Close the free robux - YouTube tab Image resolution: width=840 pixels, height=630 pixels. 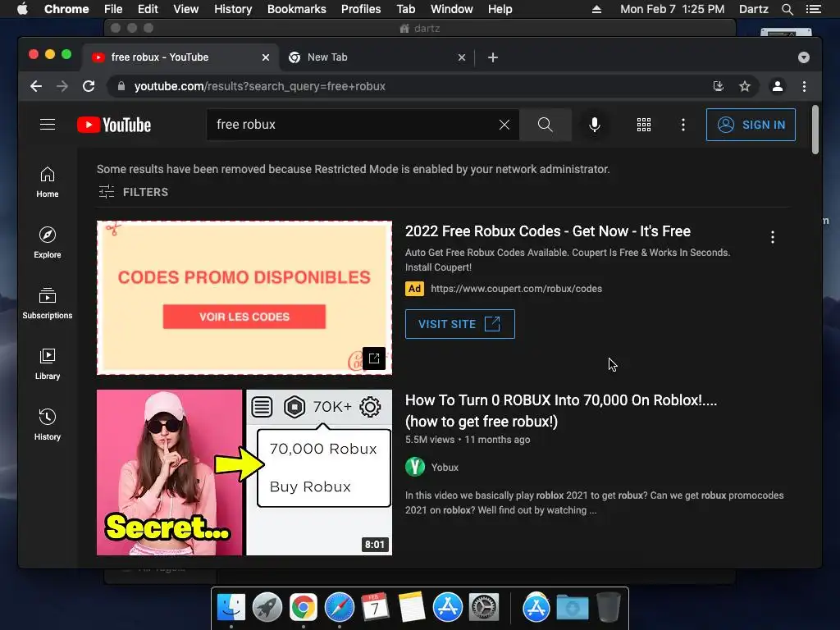coord(266,57)
